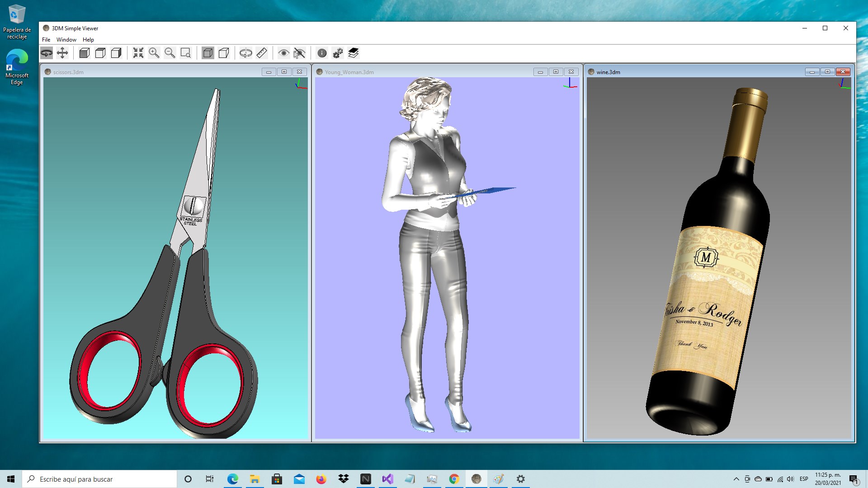Open the ruler measure tool
This screenshot has width=868, height=488.
(262, 53)
